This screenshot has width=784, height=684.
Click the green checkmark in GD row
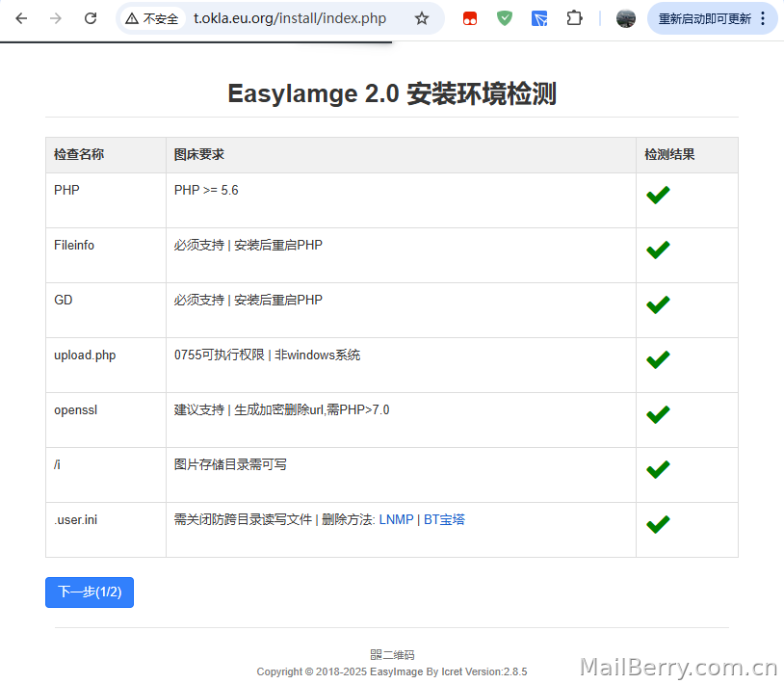pos(658,305)
